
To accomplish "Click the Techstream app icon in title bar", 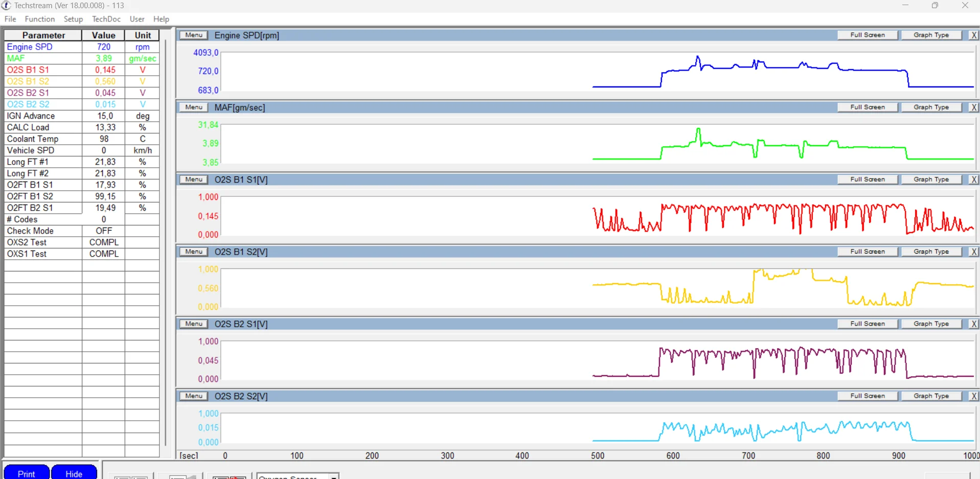I will [6, 5].
